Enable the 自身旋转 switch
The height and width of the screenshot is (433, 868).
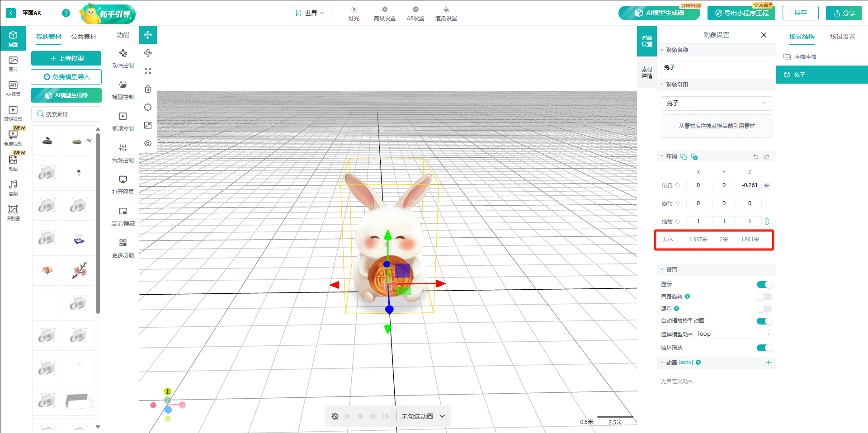[x=764, y=297]
